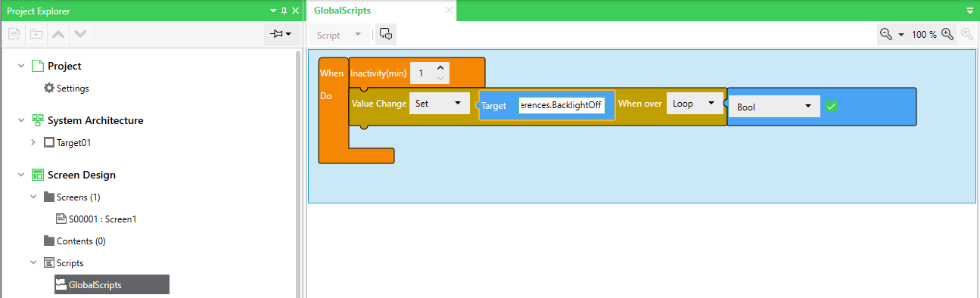Image resolution: width=980 pixels, height=298 pixels.
Task: Click the zoom out magnifier icon
Action: [886, 34]
